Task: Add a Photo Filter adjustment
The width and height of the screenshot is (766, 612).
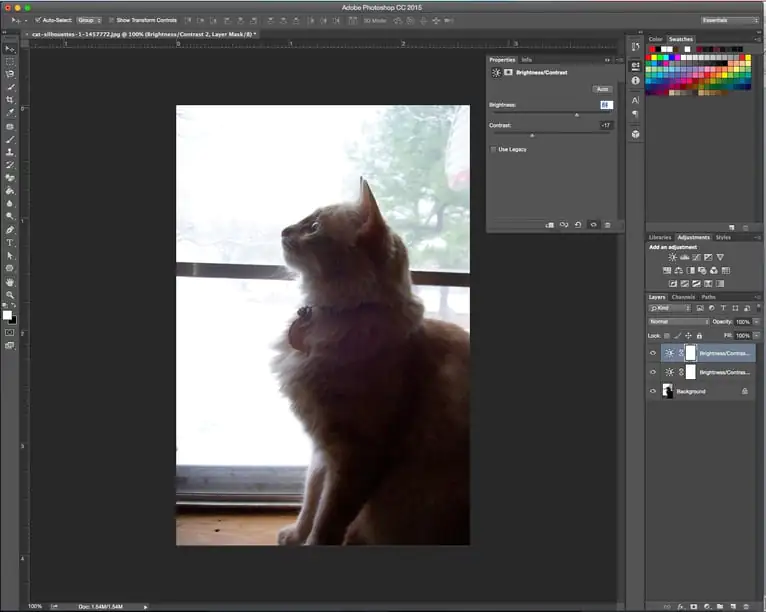Action: point(702,271)
